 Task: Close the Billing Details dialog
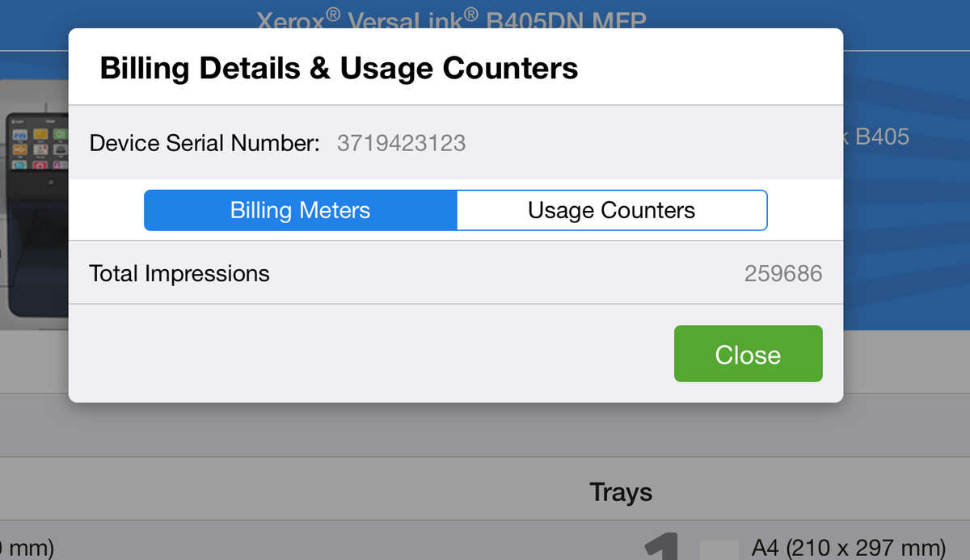coord(748,354)
